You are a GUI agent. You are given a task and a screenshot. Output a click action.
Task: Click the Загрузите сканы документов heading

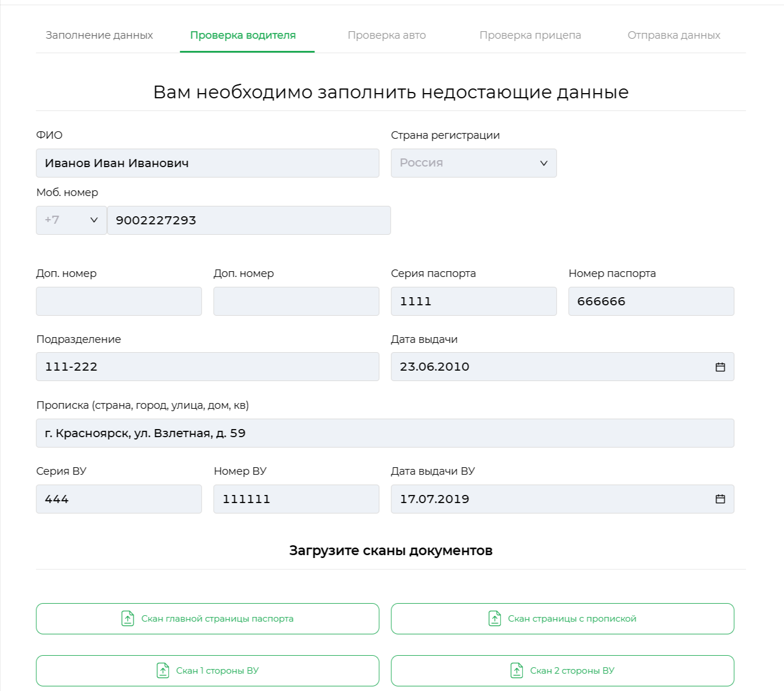[x=391, y=550]
